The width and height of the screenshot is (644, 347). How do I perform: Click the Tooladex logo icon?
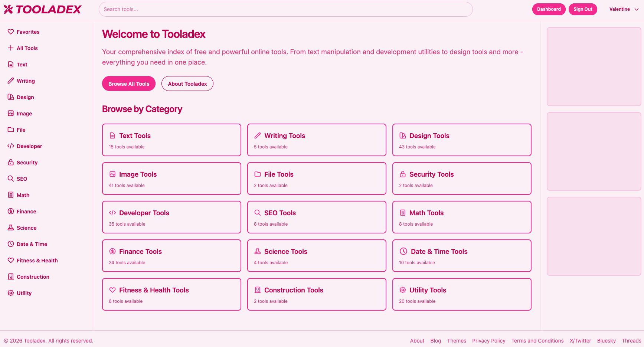tap(8, 9)
